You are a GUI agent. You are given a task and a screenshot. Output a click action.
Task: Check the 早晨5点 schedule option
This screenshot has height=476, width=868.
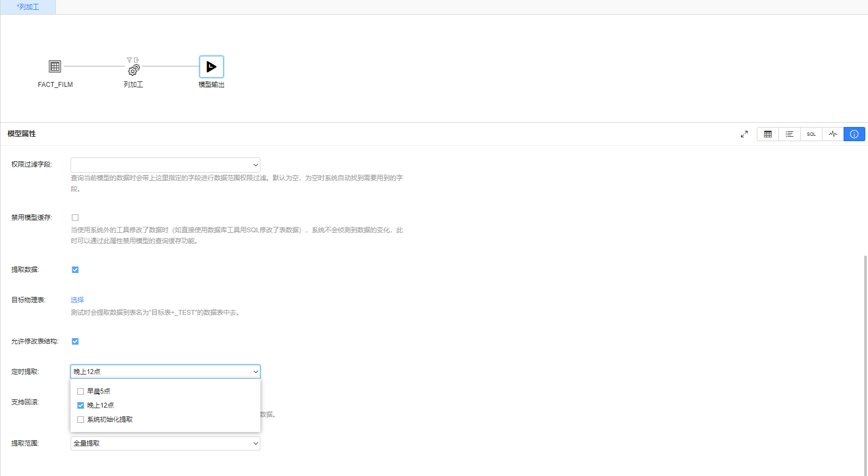coord(81,391)
